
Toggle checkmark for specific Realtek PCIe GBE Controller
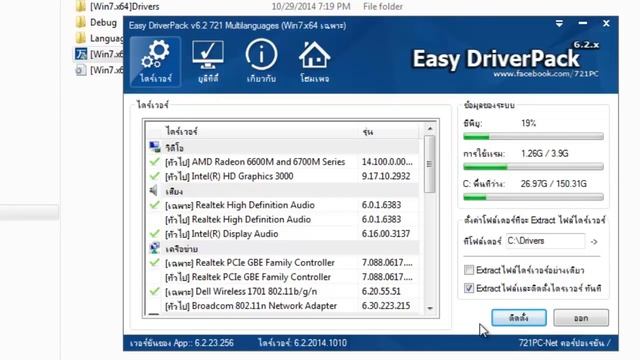pos(154,262)
